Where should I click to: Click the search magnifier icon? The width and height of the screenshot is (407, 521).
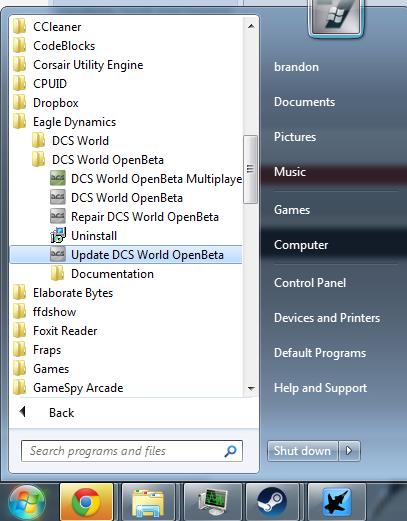[x=231, y=451]
